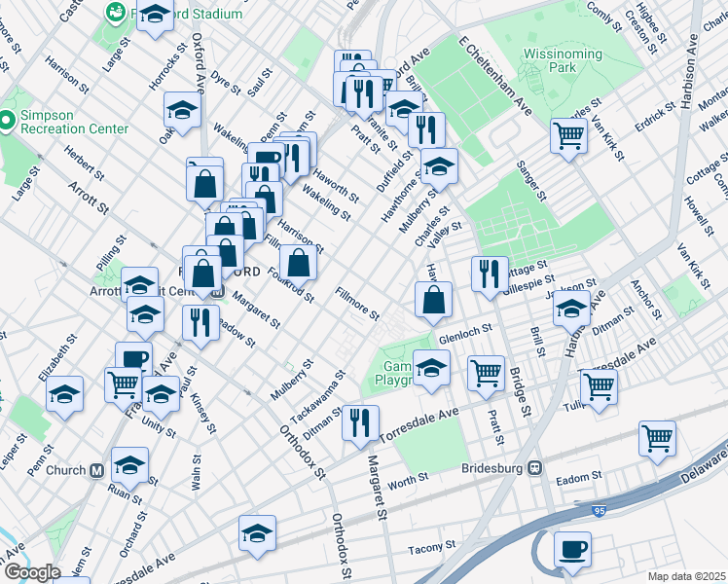Select the restaurant marker by Cottage St
Viewport: 728px width, 584px height.
coord(490,277)
